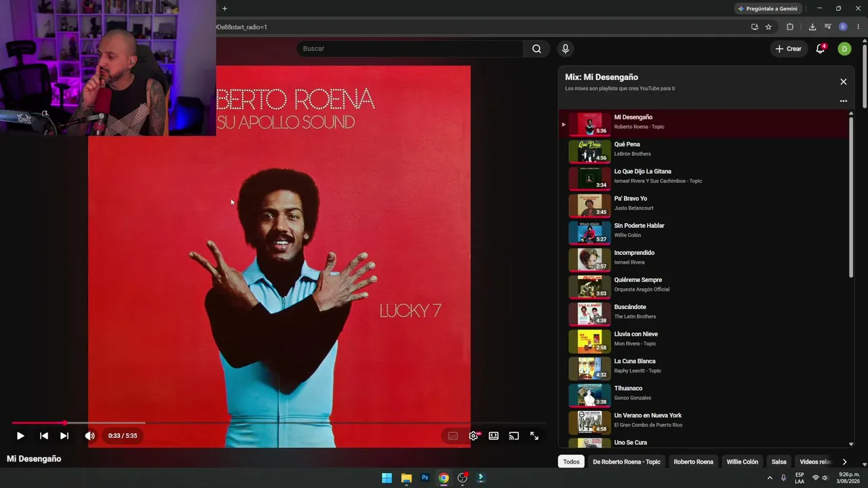Mute the video player volume

90,436
